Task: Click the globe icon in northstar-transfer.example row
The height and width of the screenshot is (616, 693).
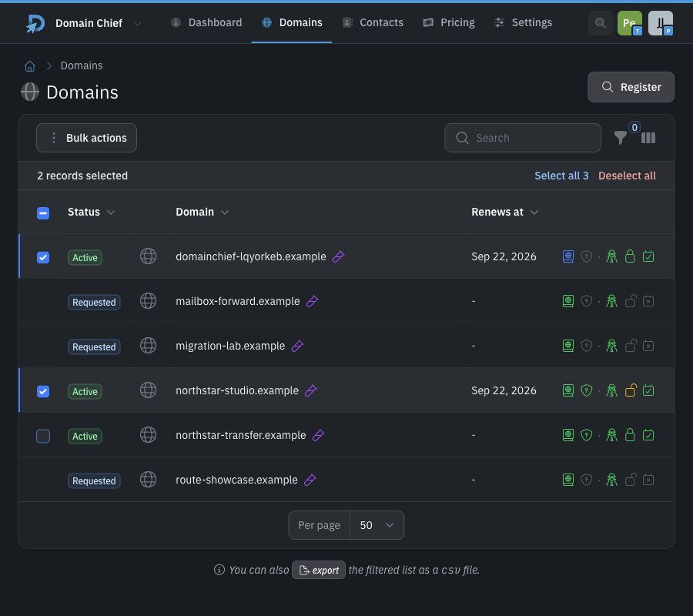Action: [x=148, y=435]
